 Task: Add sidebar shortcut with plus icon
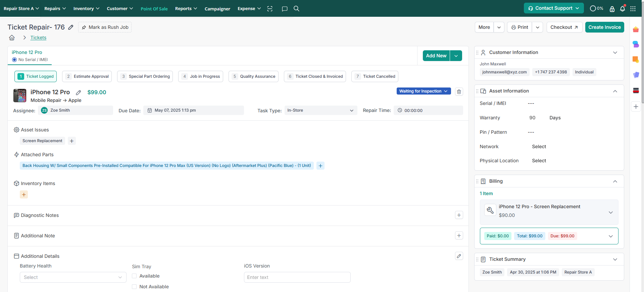[x=636, y=107]
